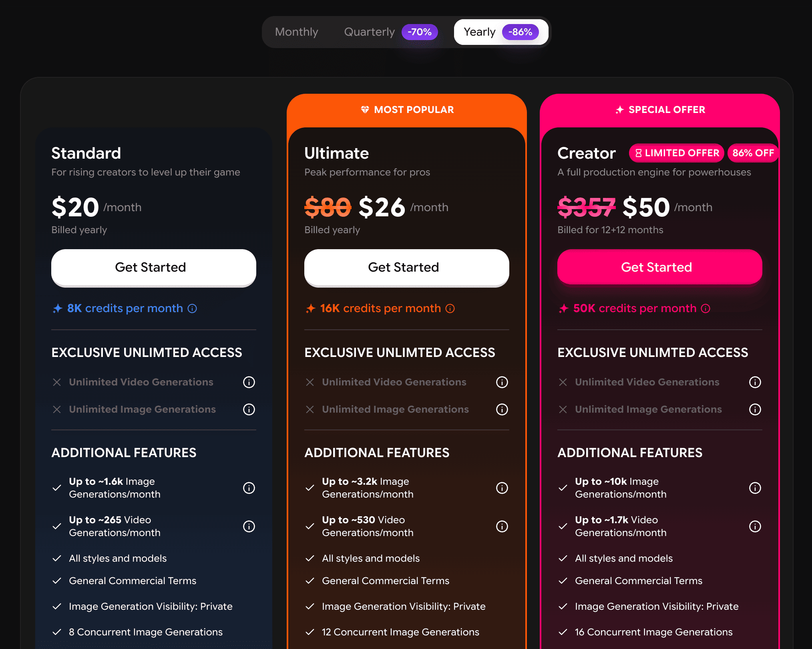Click the SPECIAL OFFER sparkle icon
This screenshot has width=812, height=649.
619,110
